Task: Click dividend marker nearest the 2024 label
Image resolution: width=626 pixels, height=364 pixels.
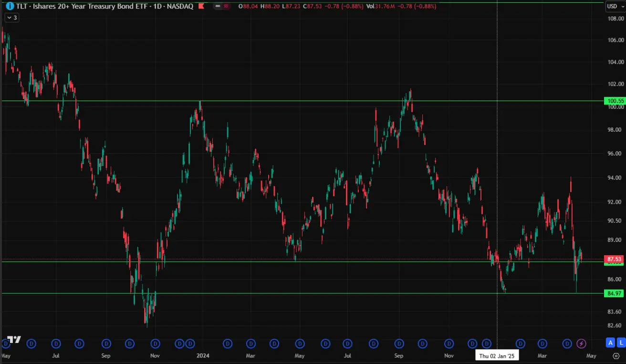Action: pyautogui.click(x=190, y=343)
